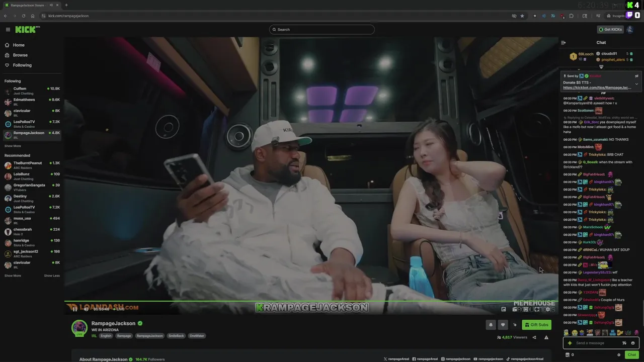Open chessbrah recommended channel
This screenshot has width=644, height=362.
click(x=32, y=231)
